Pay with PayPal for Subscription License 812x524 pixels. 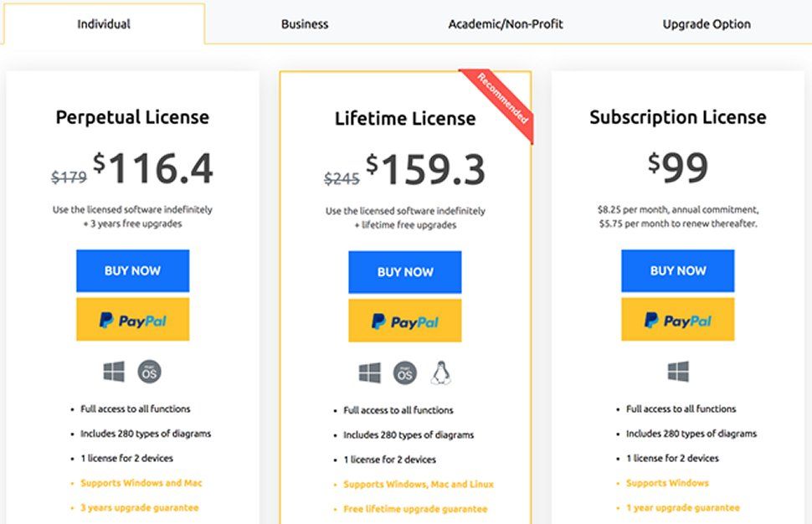(678, 320)
